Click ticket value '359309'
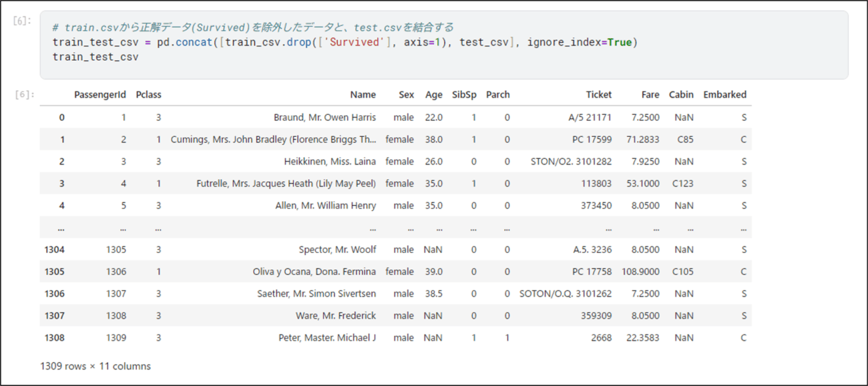Viewport: 868px width, 386px height. point(596,316)
